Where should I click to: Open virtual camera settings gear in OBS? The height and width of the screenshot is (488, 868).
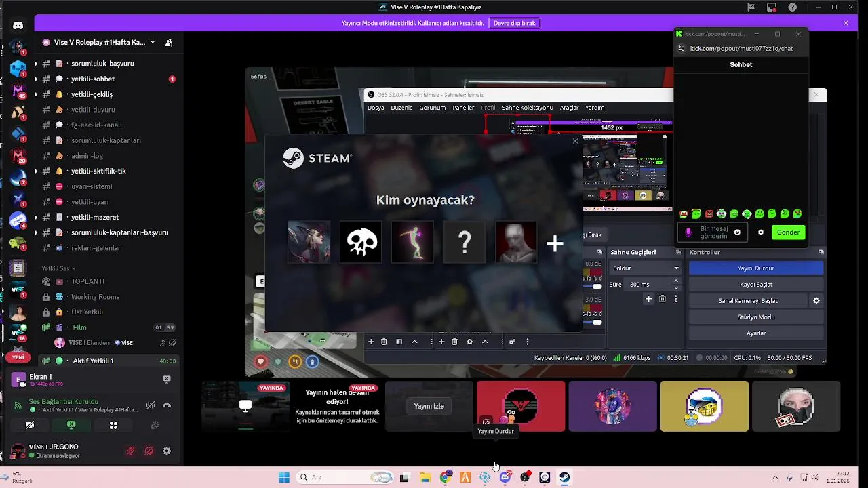816,300
